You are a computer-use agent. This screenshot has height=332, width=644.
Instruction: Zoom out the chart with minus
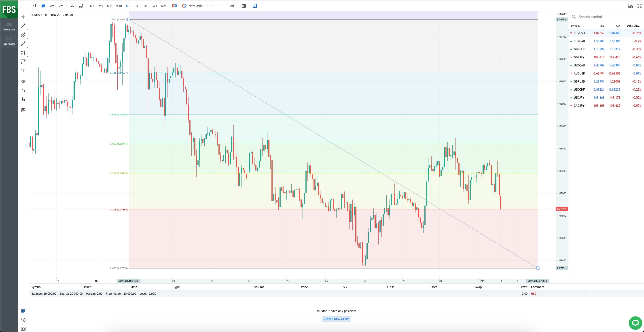tap(222, 6)
